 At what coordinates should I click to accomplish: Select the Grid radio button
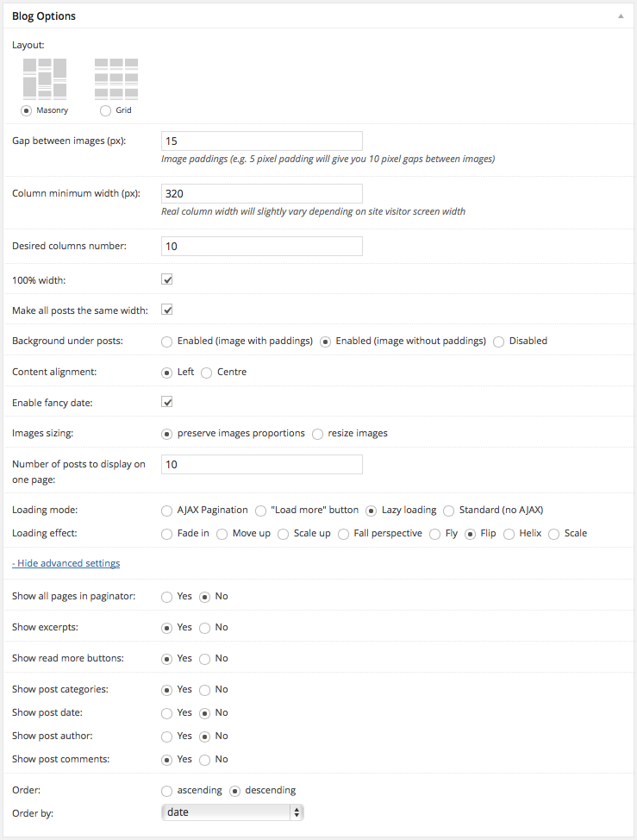click(106, 110)
